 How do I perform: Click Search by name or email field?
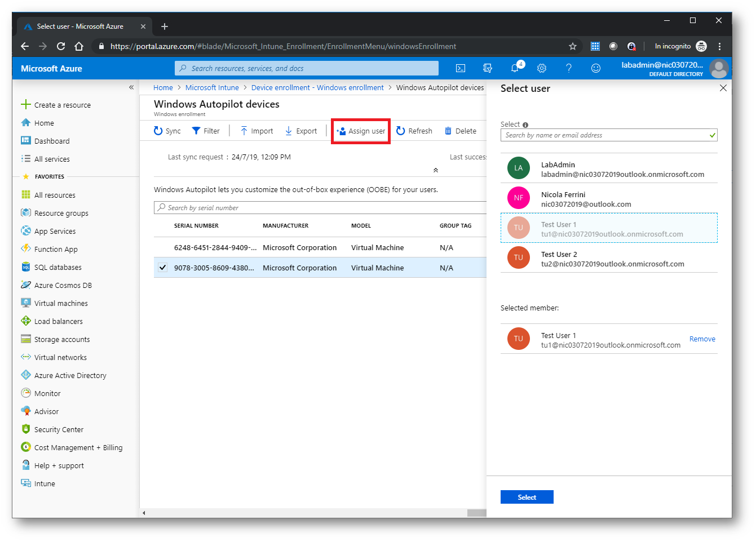click(609, 135)
